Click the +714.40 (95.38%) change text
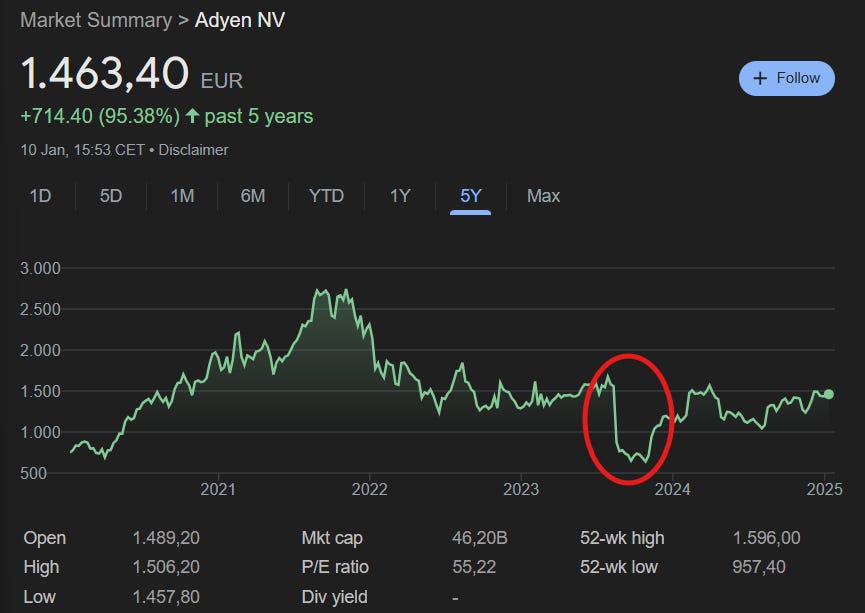The height and width of the screenshot is (613, 865). click(100, 116)
